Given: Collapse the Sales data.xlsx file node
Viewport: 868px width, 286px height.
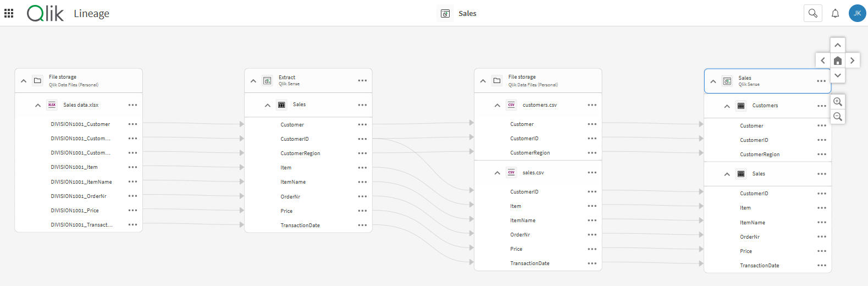Looking at the screenshot, I should tap(38, 105).
